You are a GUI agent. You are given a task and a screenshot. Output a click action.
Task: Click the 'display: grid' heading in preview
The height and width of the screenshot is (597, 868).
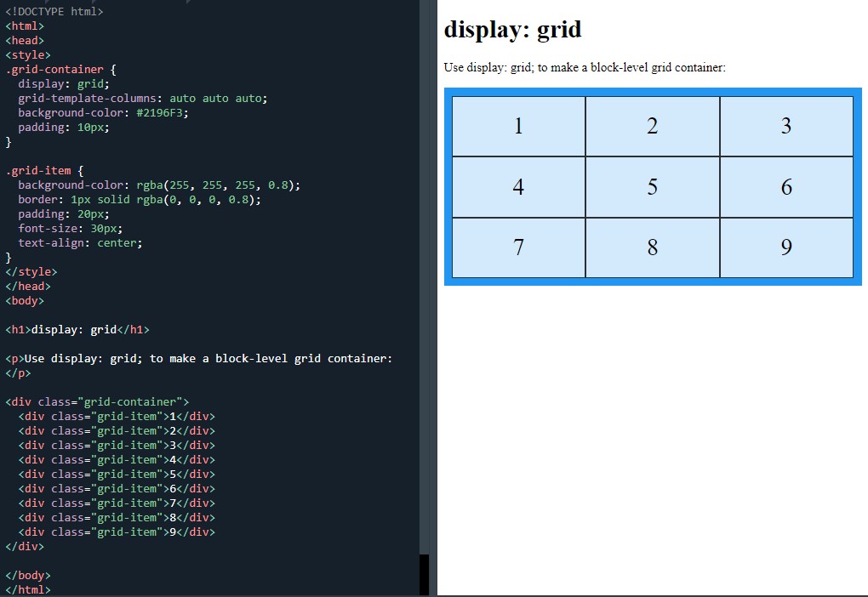coord(512,29)
